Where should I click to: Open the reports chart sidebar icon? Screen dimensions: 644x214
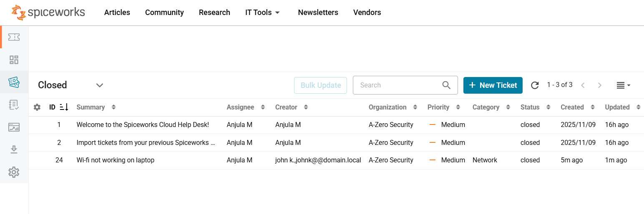pyautogui.click(x=14, y=127)
